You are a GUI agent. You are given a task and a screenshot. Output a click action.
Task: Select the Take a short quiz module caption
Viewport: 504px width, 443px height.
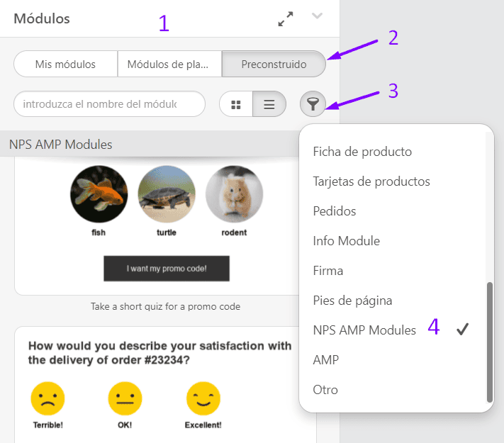[165, 306]
